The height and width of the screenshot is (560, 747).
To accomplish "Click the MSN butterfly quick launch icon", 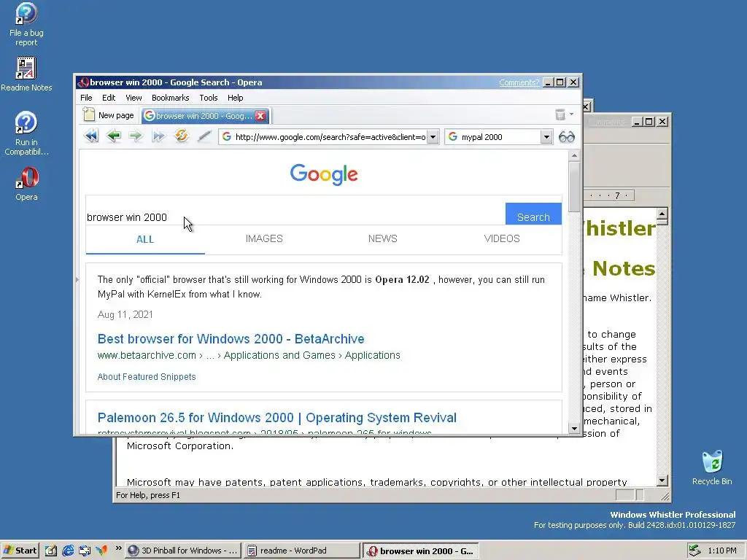I will click(101, 551).
